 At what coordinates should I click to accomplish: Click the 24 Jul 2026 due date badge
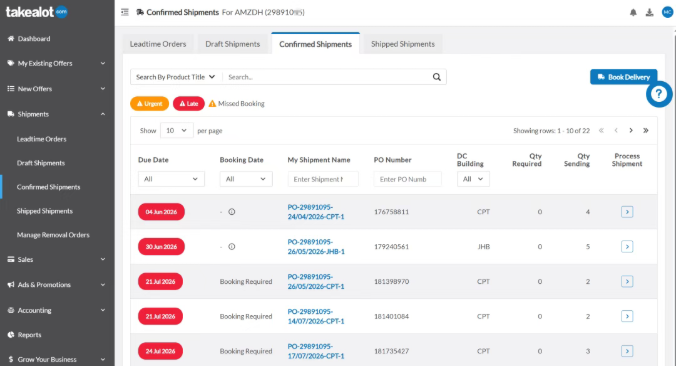(x=160, y=351)
